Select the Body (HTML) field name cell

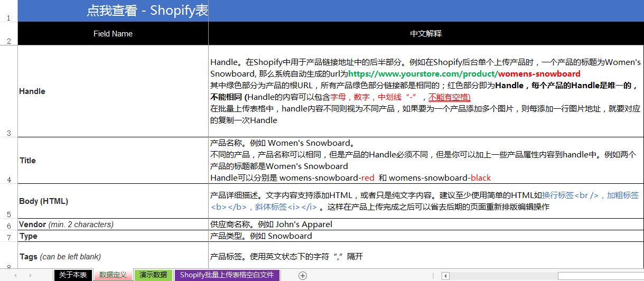click(113, 201)
